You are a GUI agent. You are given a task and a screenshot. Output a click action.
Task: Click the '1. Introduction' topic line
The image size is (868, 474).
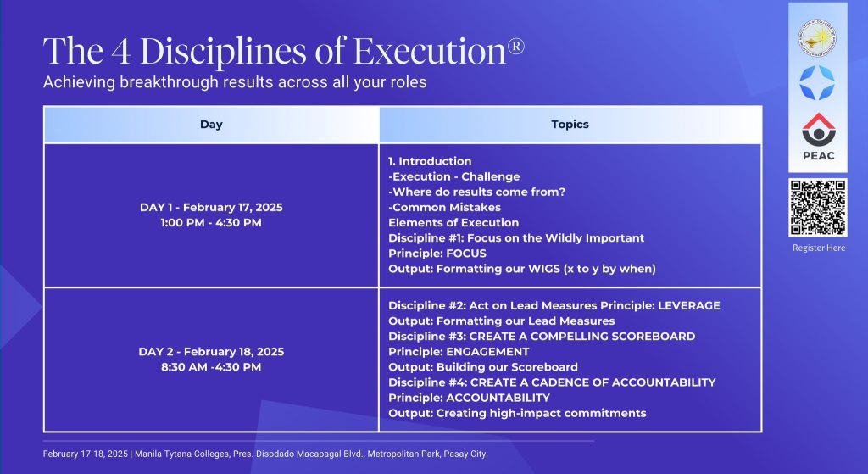tap(430, 161)
